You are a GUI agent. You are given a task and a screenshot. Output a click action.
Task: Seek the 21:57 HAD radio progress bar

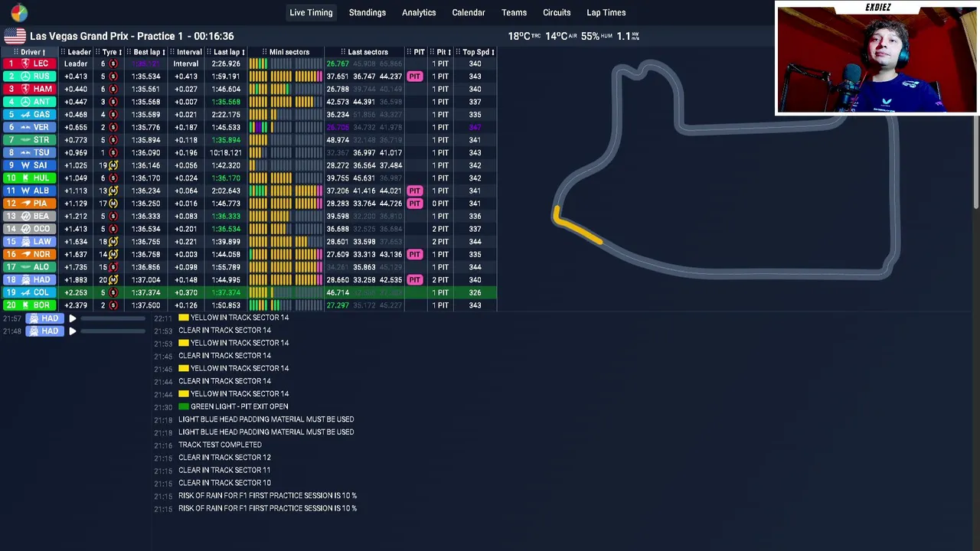(113, 318)
